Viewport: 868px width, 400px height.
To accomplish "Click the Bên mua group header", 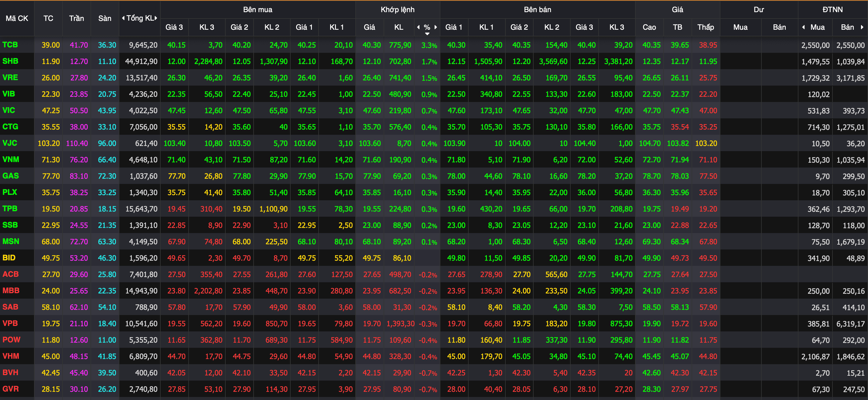I will click(258, 9).
